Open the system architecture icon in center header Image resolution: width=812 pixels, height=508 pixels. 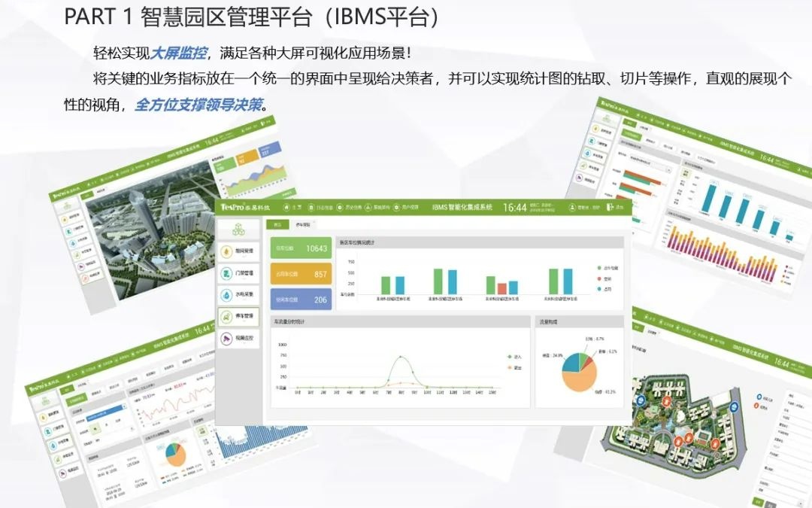[368, 208]
